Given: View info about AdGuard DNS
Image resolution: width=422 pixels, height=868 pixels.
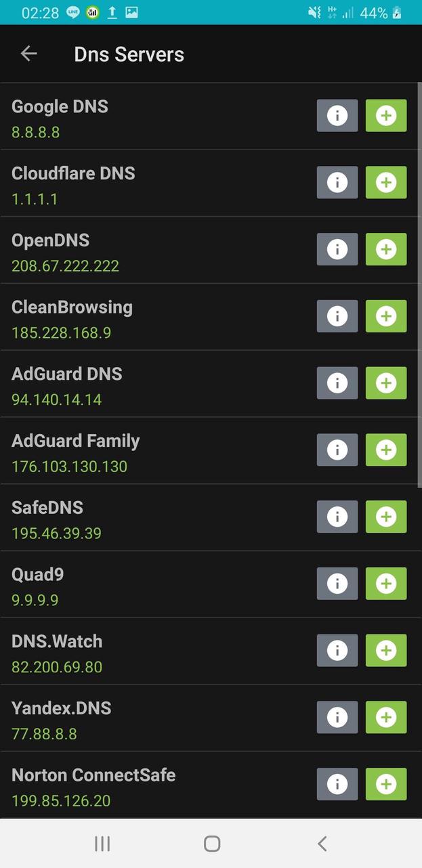Looking at the screenshot, I should click(x=337, y=383).
